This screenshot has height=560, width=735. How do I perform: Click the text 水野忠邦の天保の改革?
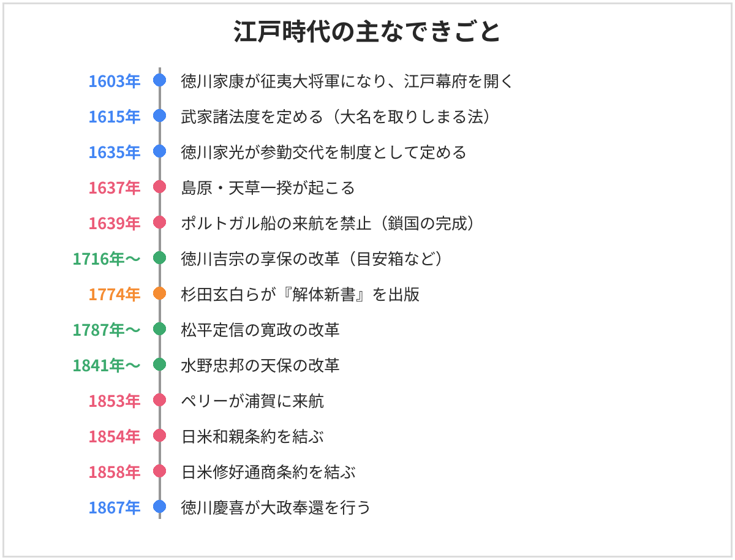tap(260, 365)
